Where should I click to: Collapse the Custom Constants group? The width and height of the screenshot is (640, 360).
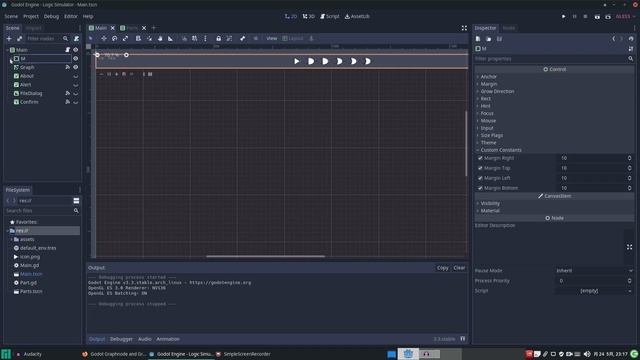pyautogui.click(x=500, y=150)
